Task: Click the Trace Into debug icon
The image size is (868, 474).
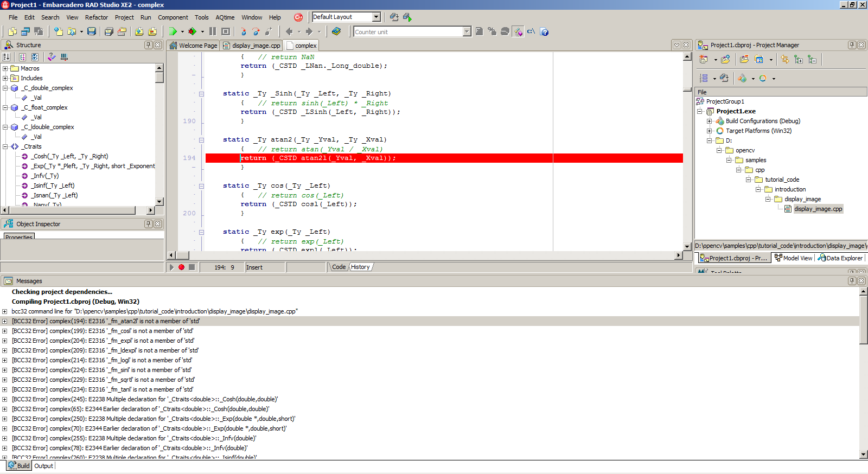Action: pyautogui.click(x=243, y=31)
